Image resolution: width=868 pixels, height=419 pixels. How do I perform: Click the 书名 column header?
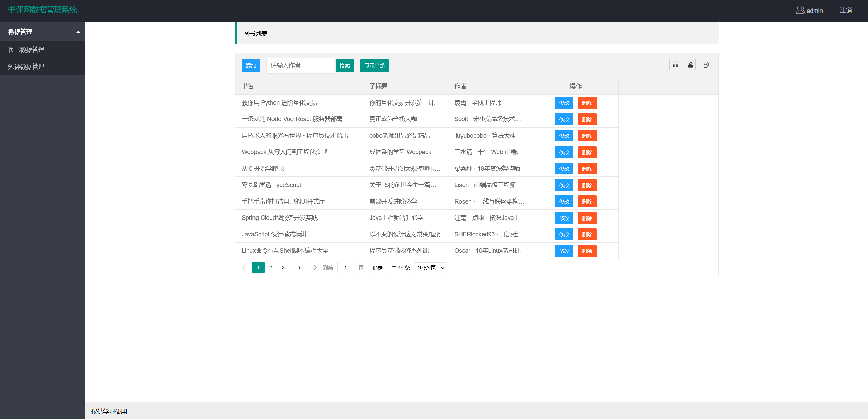(299, 86)
